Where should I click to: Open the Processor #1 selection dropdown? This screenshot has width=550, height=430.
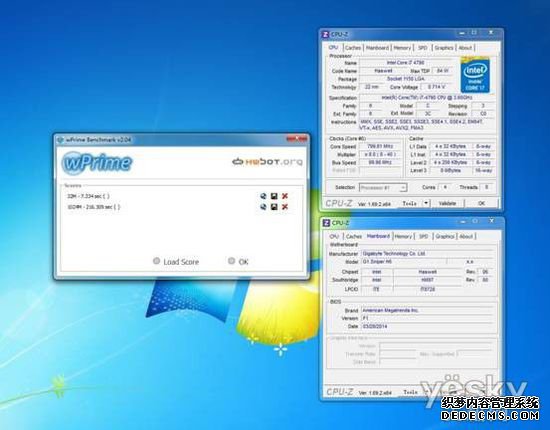pyautogui.click(x=383, y=188)
